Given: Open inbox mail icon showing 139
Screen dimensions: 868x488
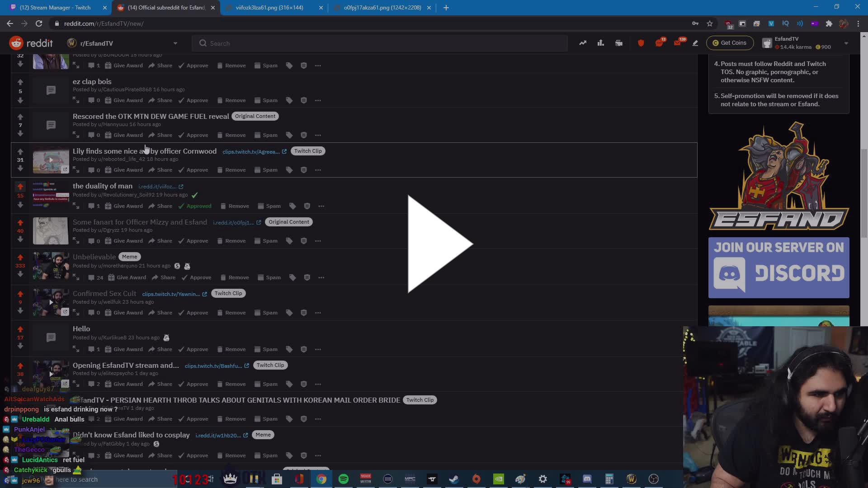Looking at the screenshot, I should click(x=677, y=43).
